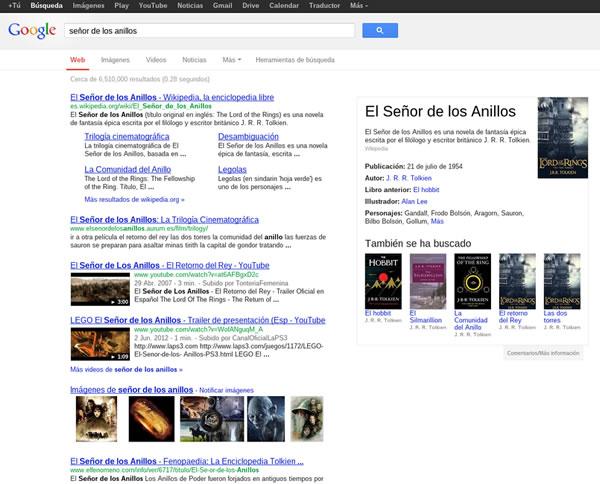Click the Comentarios/Más información button
This screenshot has height=484, width=600.
(542, 353)
